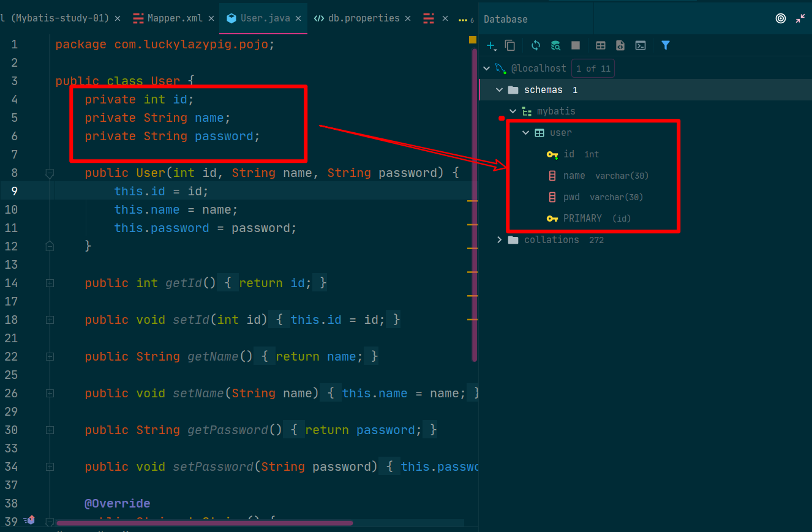Open Data Source Properties icon
Screen dimensions: 812x532
tap(555, 45)
